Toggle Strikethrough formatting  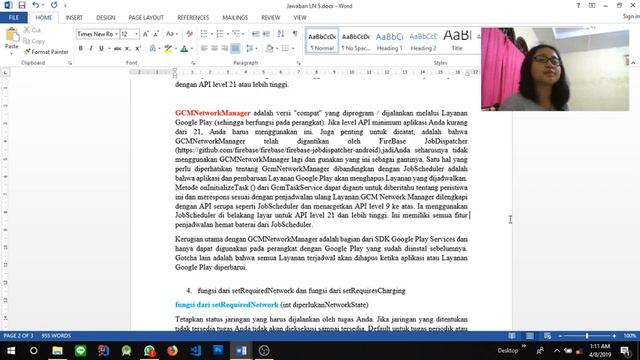(x=118, y=48)
